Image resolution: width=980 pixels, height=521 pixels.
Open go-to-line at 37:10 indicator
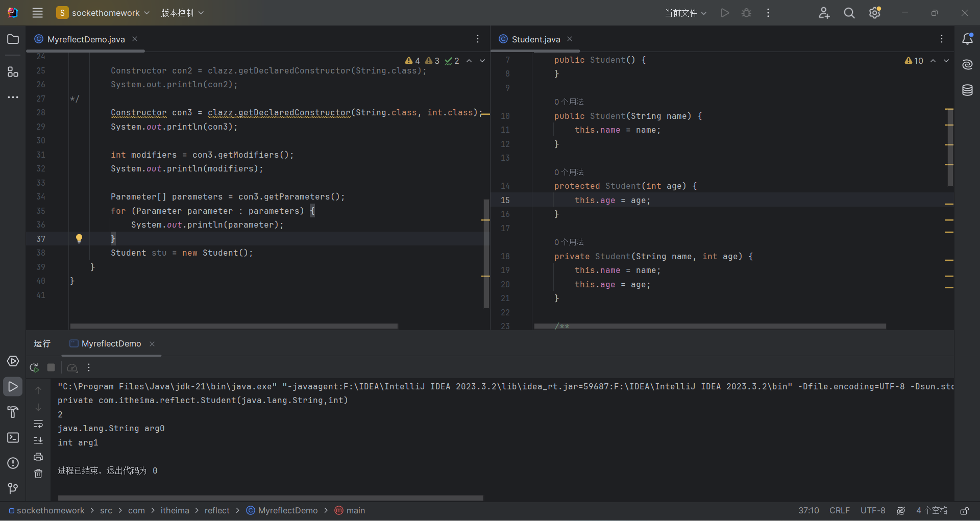click(808, 511)
